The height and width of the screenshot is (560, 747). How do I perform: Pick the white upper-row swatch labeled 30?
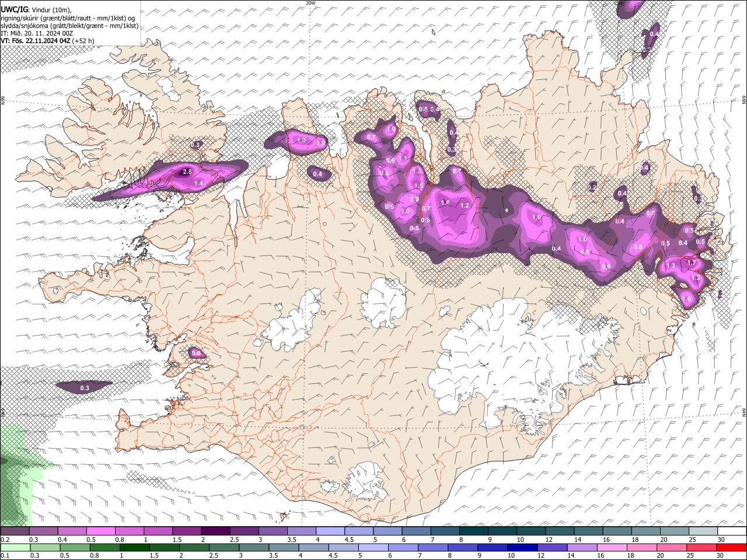[731, 531]
